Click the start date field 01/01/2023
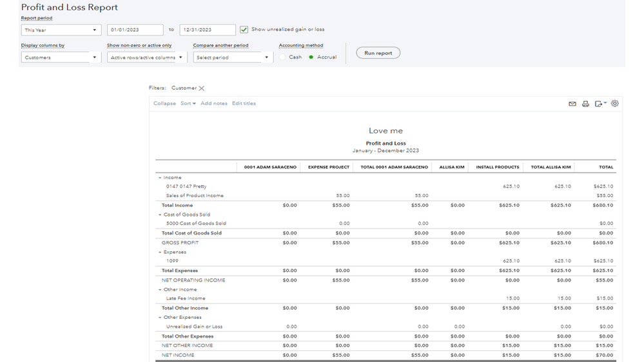Image resolution: width=644 pixels, height=362 pixels. coord(135,30)
